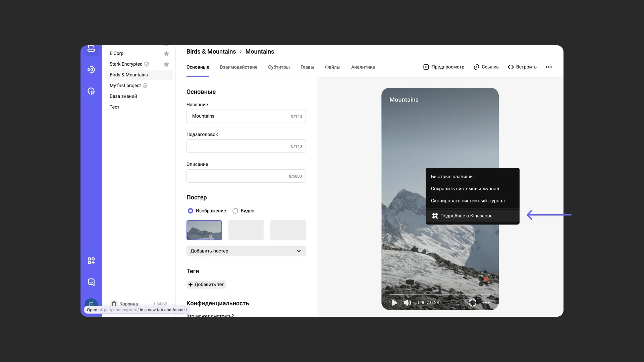Toggle the star next to Stark Encrypted
The width and height of the screenshot is (644, 362).
[x=166, y=64]
